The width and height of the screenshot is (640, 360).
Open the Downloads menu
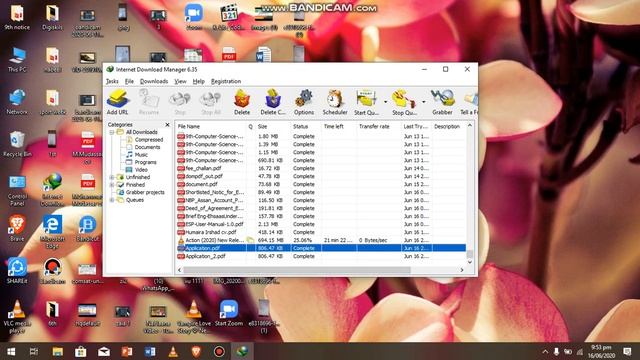154,81
